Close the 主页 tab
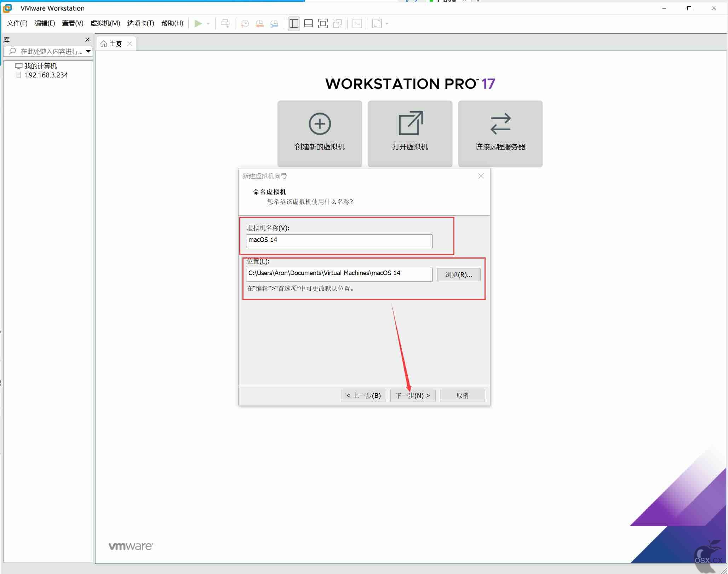 point(130,44)
